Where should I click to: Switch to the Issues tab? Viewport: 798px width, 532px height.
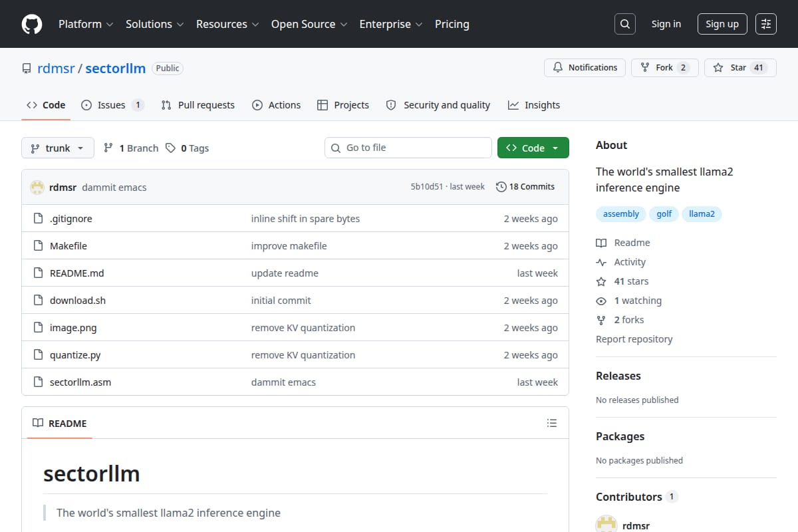pos(112,105)
